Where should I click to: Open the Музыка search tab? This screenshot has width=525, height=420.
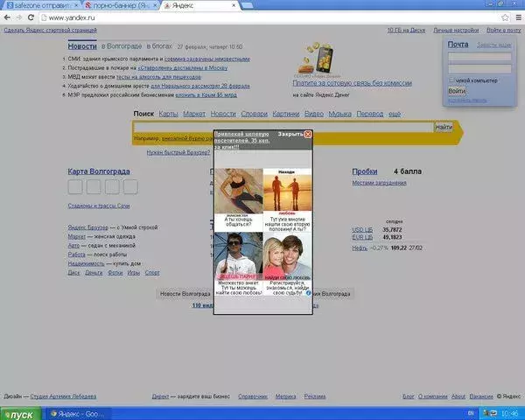(x=339, y=114)
